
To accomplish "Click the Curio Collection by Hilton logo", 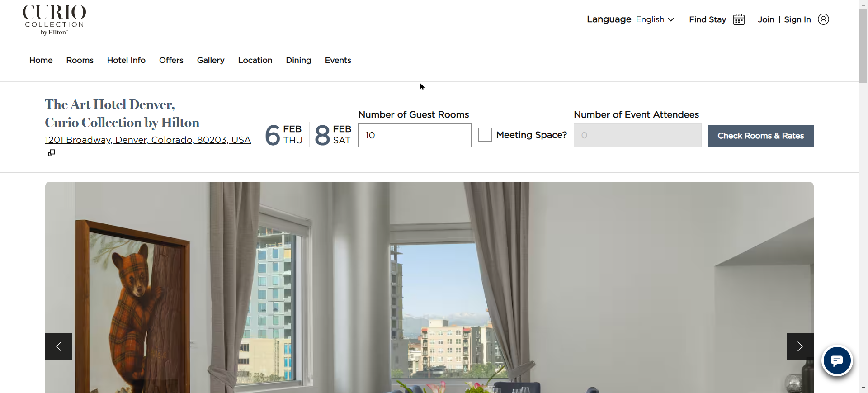I will click(54, 20).
